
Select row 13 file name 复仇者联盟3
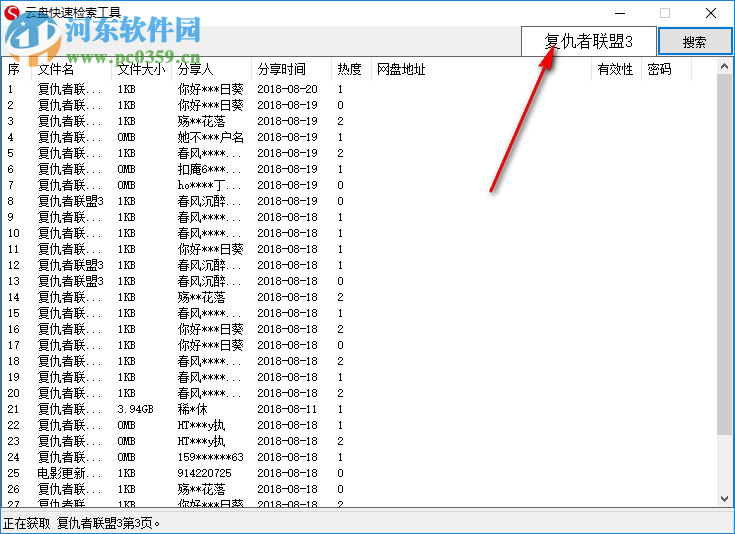pos(70,281)
